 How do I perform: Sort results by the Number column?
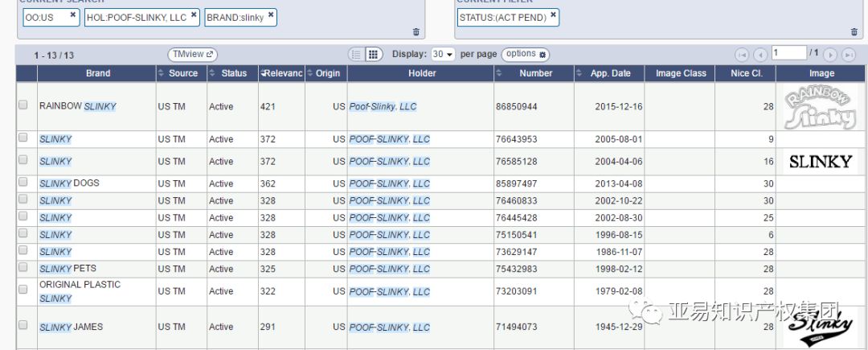click(x=535, y=73)
